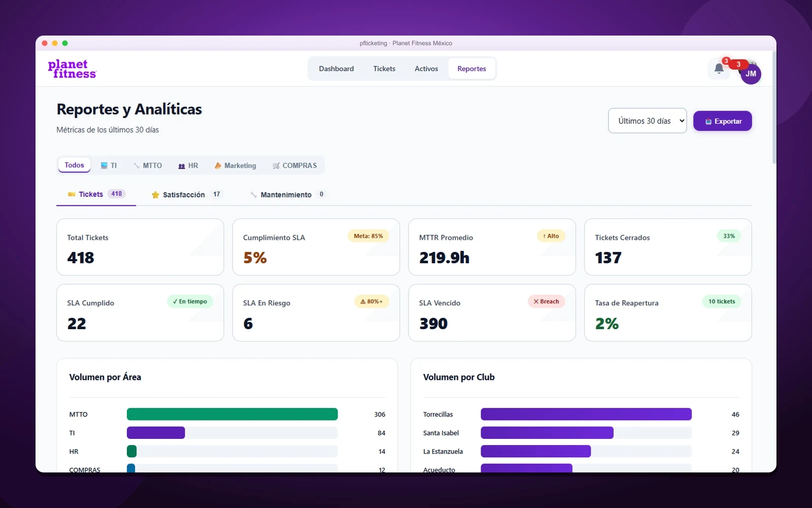Open the Cumplimiento SLA 5% card

316,247
